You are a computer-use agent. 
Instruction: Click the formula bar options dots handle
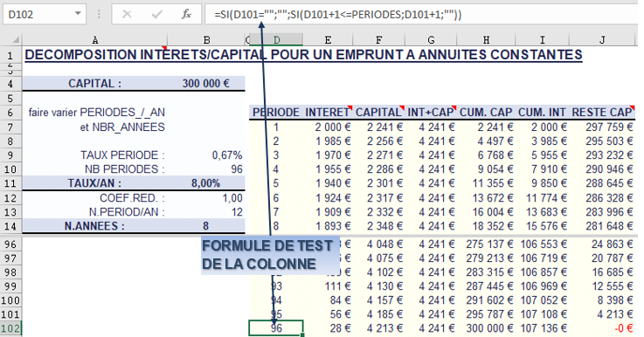pyautogui.click(x=99, y=14)
